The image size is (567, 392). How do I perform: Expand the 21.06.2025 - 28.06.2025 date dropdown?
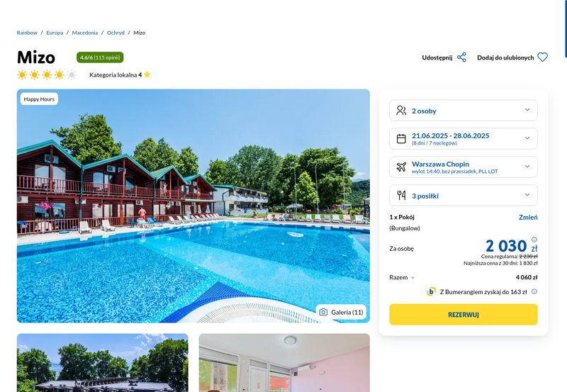coord(464,138)
